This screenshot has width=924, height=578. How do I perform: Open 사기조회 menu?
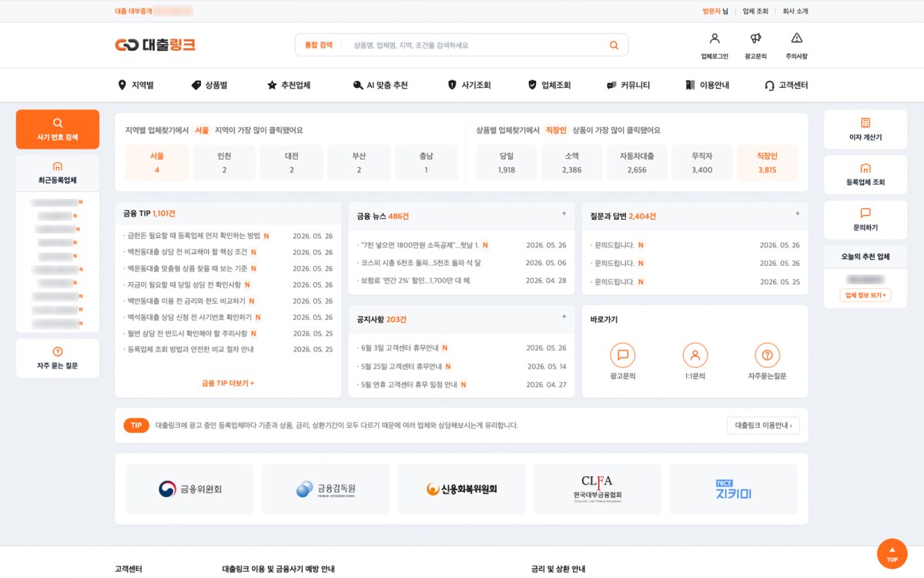click(x=469, y=85)
